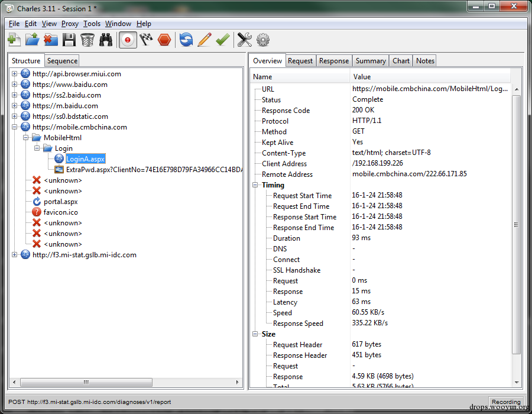Click the green checkmark Validate icon
Image resolution: width=532 pixels, height=414 pixels.
coord(222,40)
